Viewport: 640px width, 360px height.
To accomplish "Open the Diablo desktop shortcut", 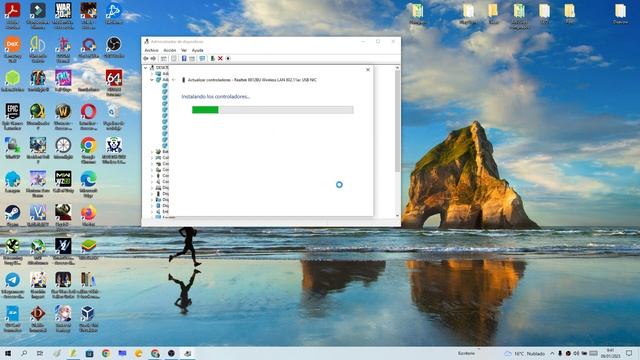I will (38, 318).
